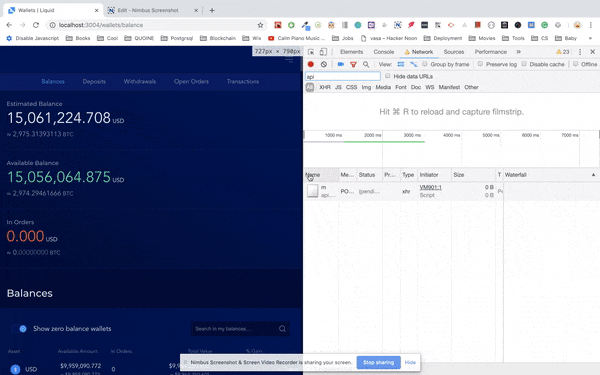Enable Group by frame checkbox

click(x=425, y=64)
